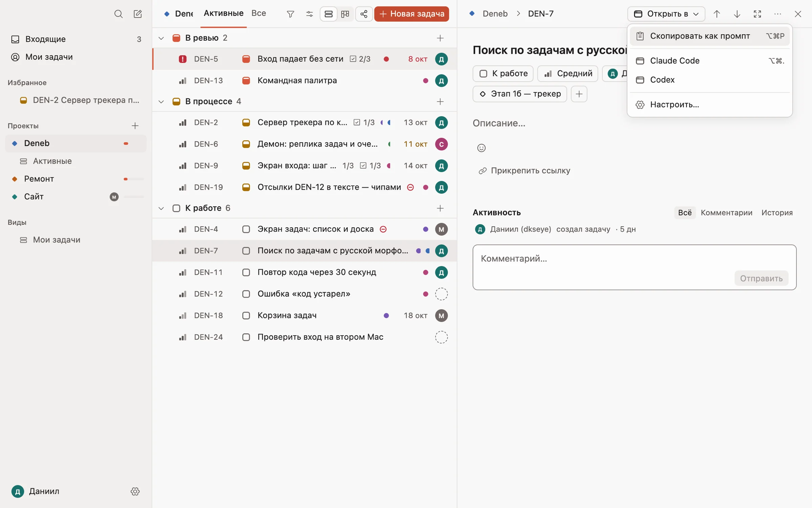The width and height of the screenshot is (812, 508).
Task: Collapse the В ревью group
Action: tap(161, 38)
